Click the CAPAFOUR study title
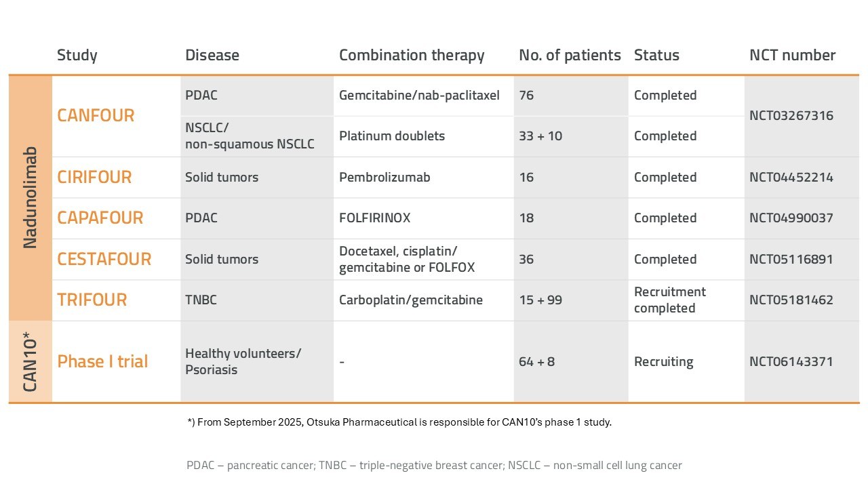The image size is (868, 488). [100, 218]
